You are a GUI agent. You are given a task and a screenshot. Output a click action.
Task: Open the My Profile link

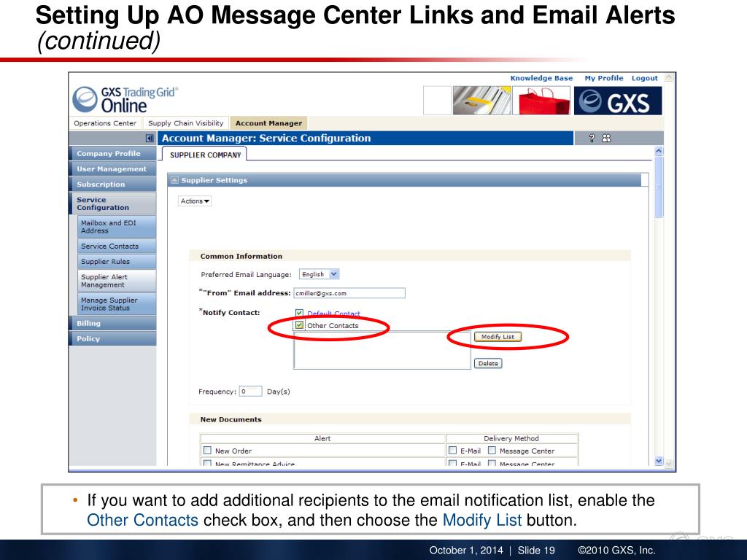point(603,78)
